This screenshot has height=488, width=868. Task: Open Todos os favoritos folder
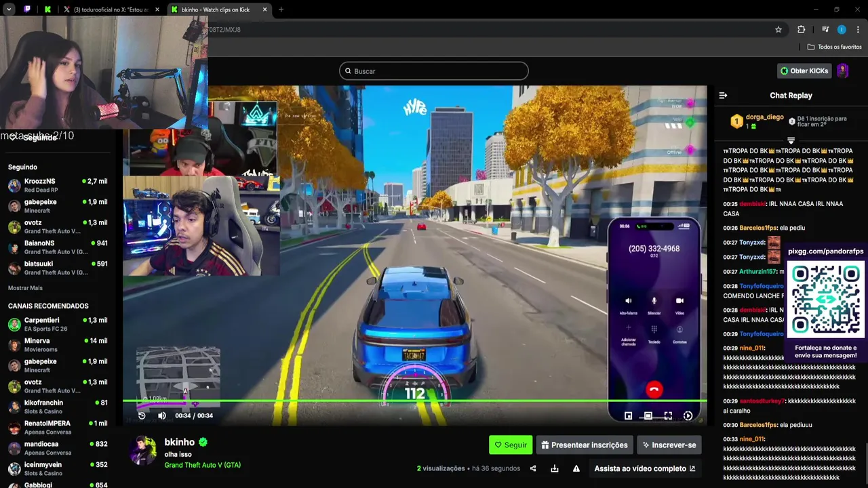click(834, 47)
